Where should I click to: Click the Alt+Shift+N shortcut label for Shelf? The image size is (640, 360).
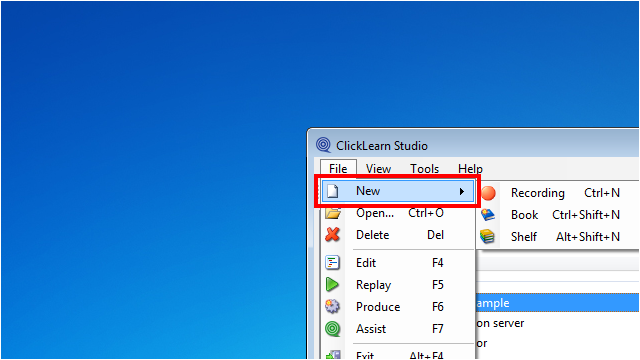[588, 237]
